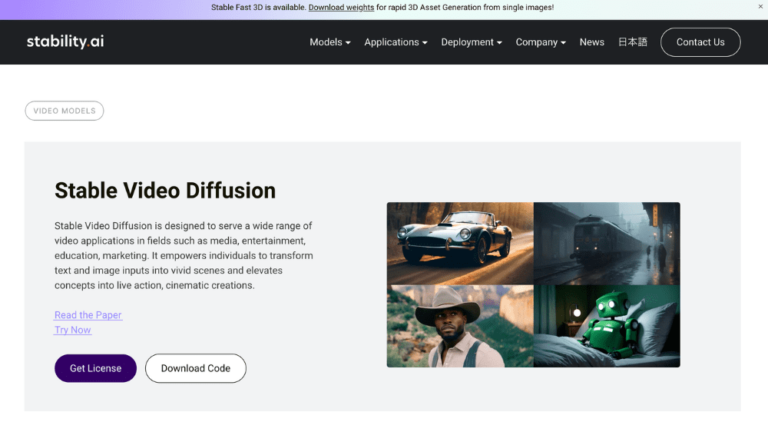Click the Try Now link
The height and width of the screenshot is (432, 768).
pos(72,330)
